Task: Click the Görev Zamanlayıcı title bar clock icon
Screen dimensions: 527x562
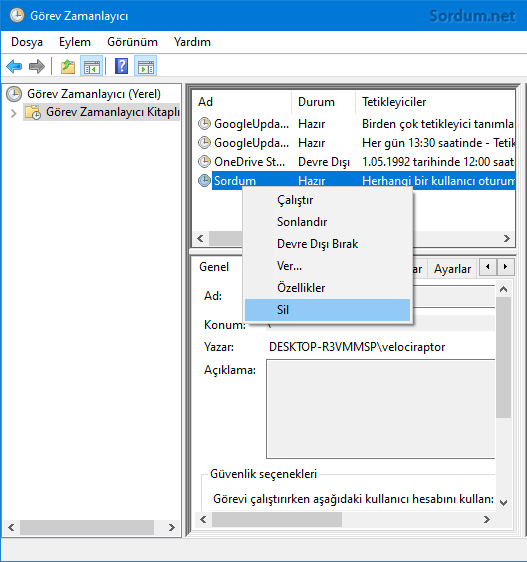Action: (16, 15)
